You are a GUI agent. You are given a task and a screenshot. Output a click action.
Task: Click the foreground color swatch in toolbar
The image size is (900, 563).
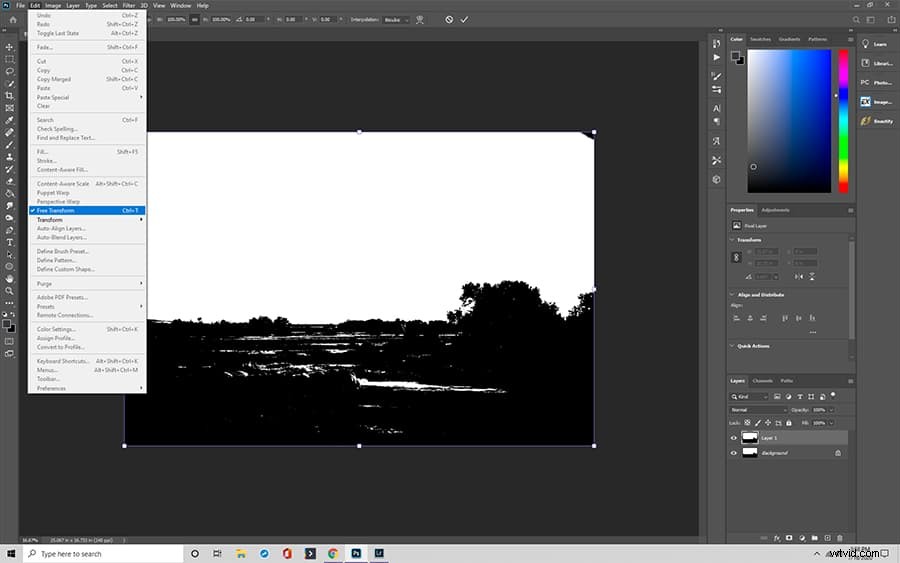6,324
